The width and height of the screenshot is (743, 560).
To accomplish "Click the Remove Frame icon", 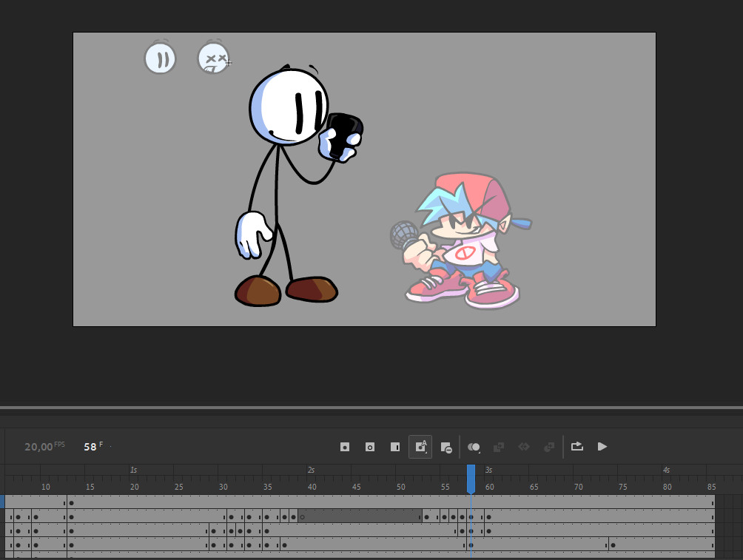I will point(446,447).
